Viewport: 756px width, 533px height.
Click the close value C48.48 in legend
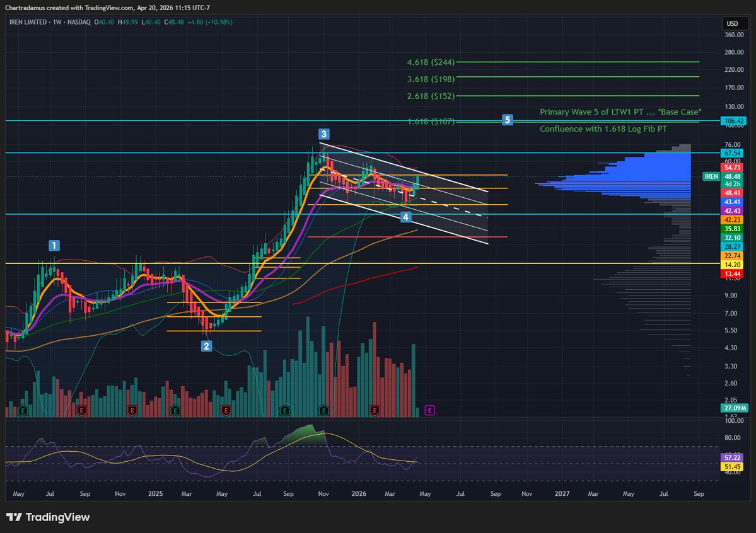click(x=174, y=22)
